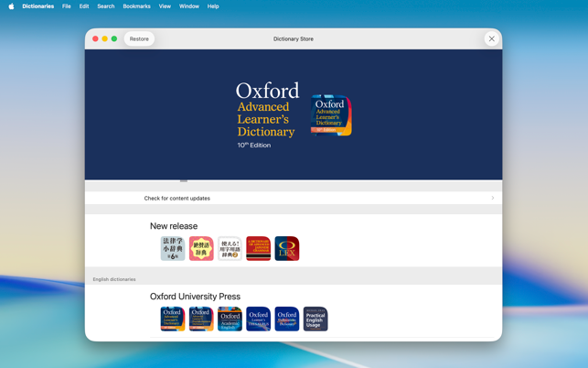This screenshot has height=368, width=588.
Task: Open the white 使える!用字用語辞典 icon
Action: (x=230, y=248)
